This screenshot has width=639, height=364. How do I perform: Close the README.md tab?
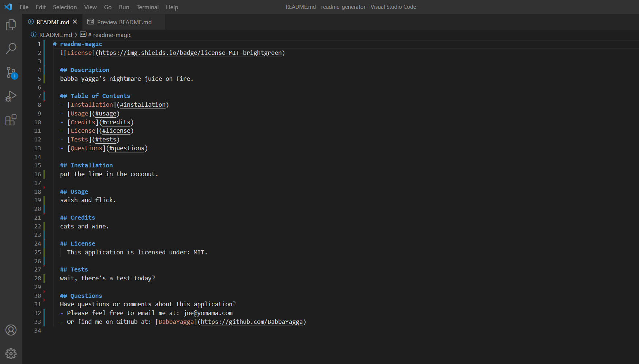point(75,22)
